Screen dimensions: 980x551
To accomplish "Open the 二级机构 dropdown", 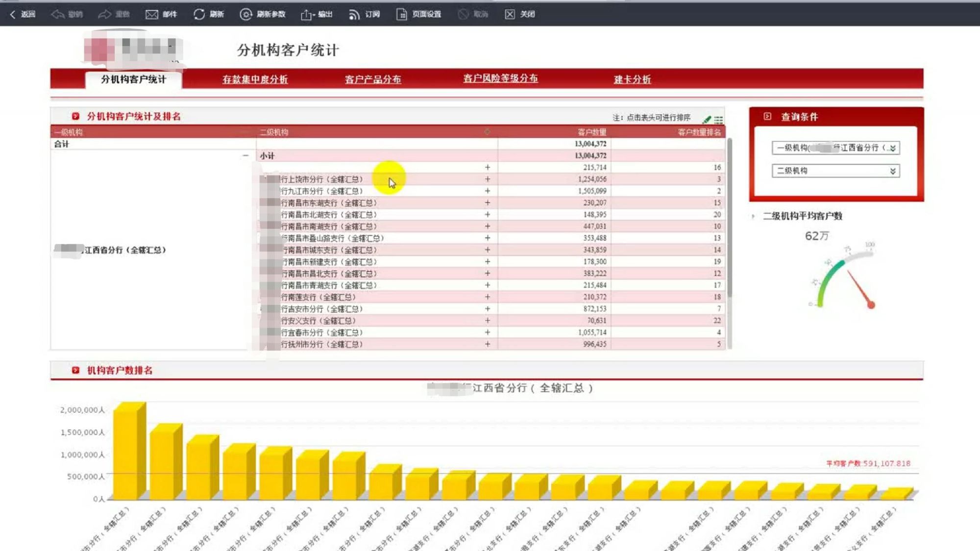I will point(893,171).
